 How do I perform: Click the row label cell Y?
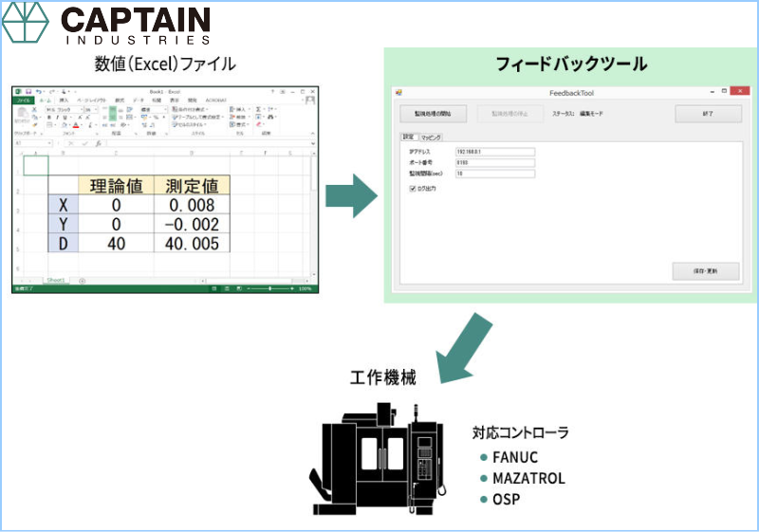coord(64,224)
